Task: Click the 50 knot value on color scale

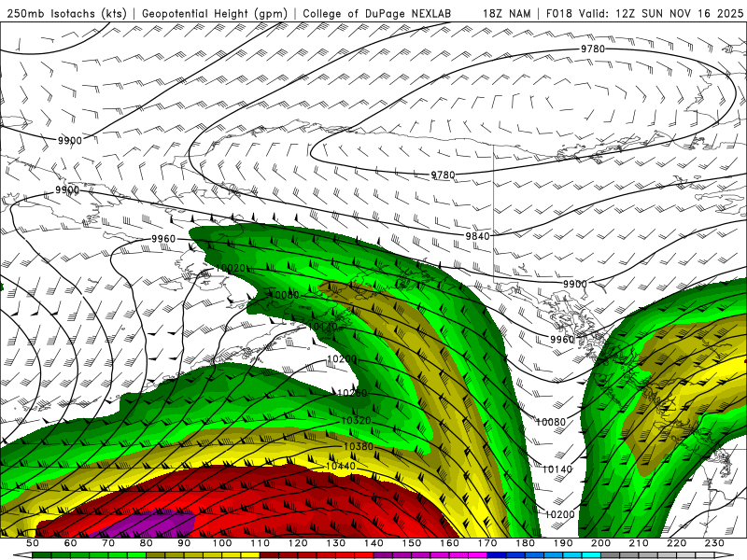Action: [x=33, y=543]
